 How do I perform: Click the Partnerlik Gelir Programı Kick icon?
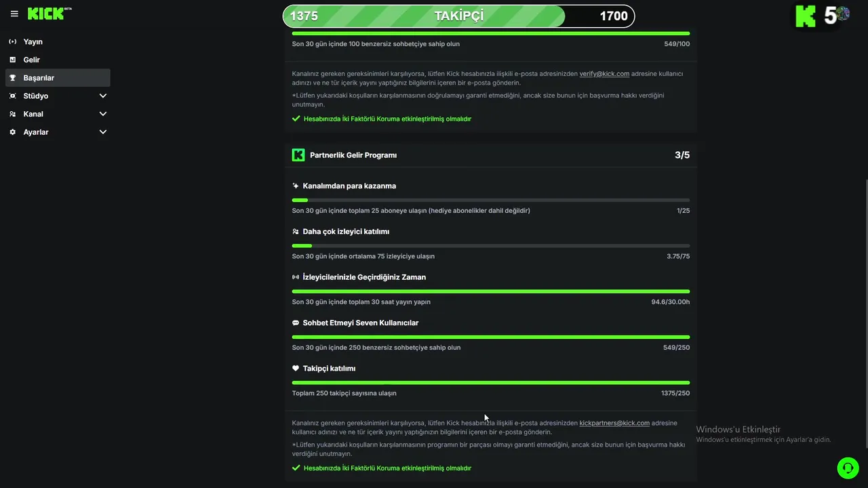[x=298, y=155]
